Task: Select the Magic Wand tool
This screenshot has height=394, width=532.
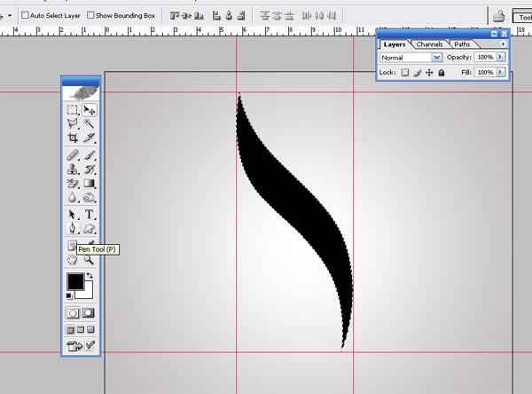Action: click(x=90, y=124)
